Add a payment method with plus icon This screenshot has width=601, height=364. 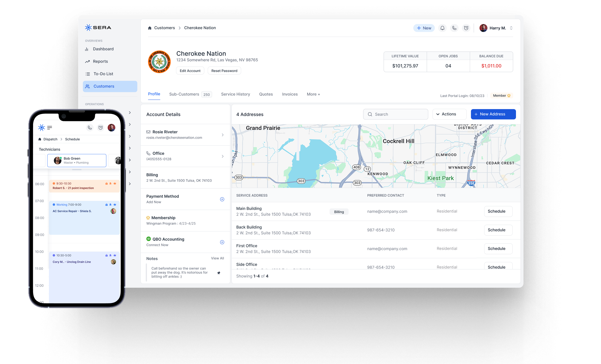(x=222, y=199)
